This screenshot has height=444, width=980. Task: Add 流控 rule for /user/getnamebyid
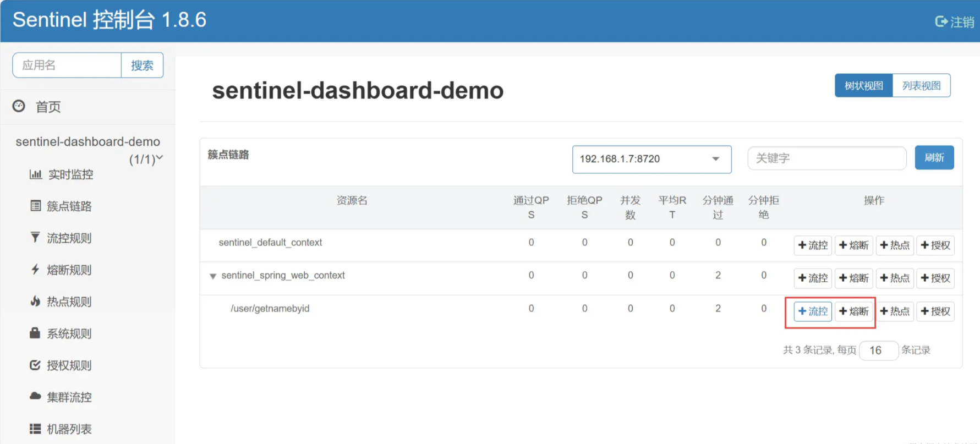(813, 311)
